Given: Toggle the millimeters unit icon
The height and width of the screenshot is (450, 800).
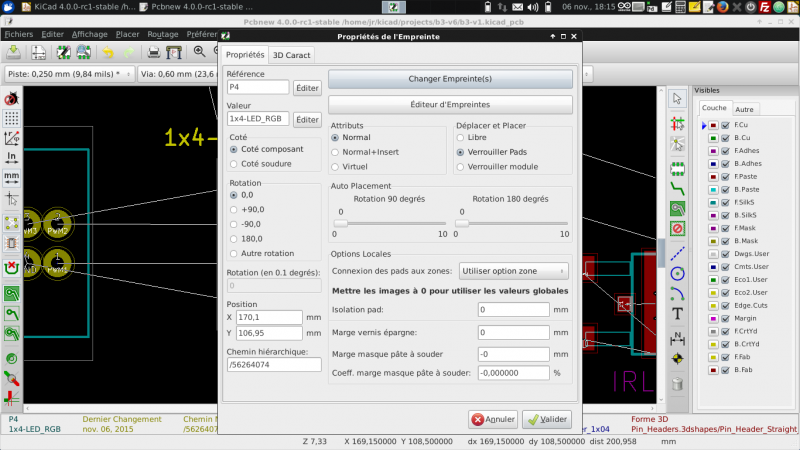Looking at the screenshot, I should (x=11, y=178).
